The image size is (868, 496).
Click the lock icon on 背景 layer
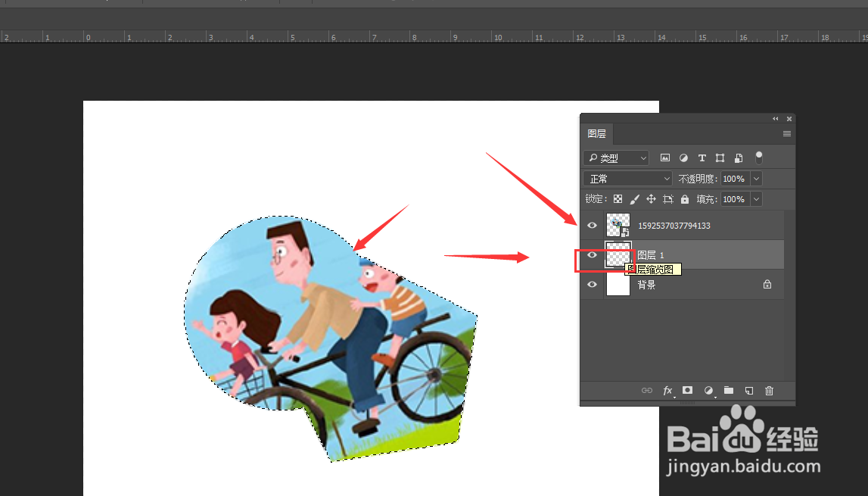pyautogui.click(x=767, y=284)
